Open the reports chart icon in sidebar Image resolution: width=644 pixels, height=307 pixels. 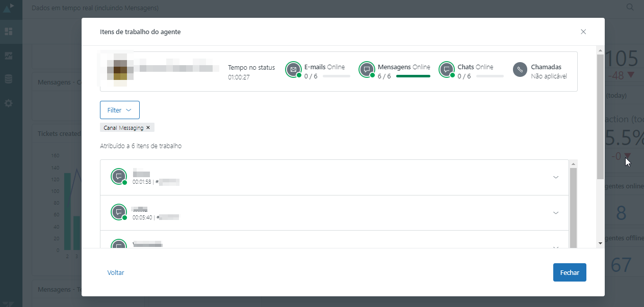pos(9,55)
